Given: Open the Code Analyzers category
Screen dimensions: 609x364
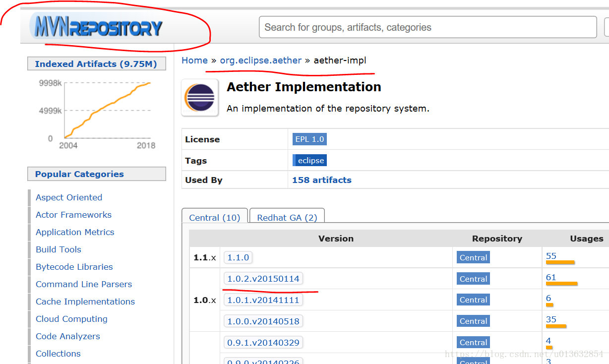Looking at the screenshot, I should [x=68, y=336].
